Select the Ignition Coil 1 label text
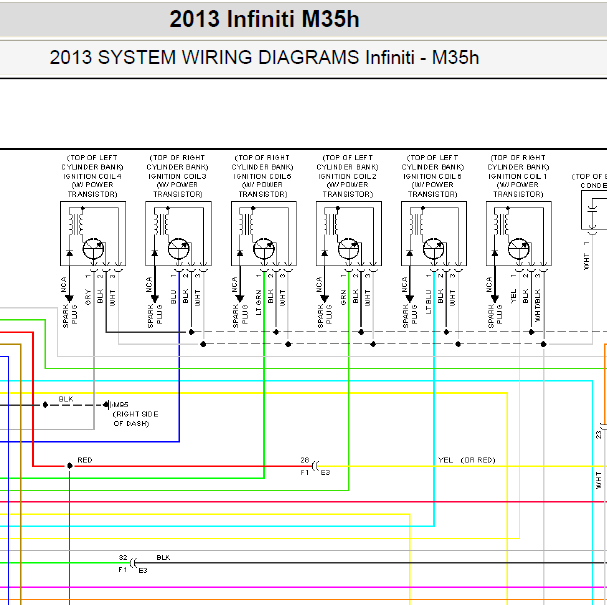This screenshot has width=607, height=605. click(518, 176)
